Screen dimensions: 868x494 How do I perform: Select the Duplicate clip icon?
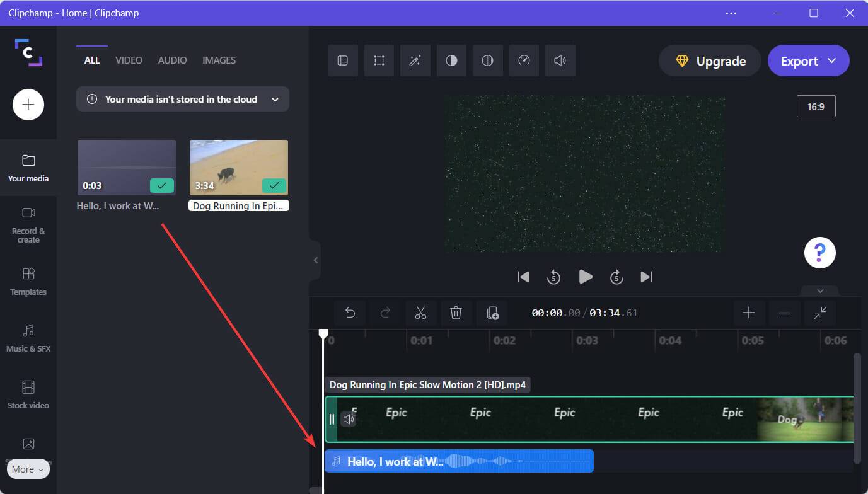[492, 313]
